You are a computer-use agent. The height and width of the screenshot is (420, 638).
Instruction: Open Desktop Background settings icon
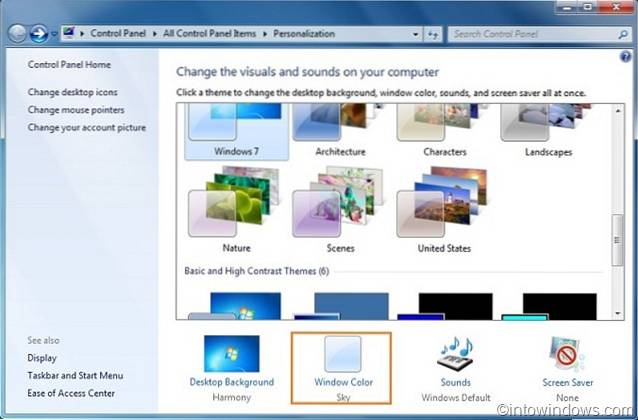tap(232, 354)
